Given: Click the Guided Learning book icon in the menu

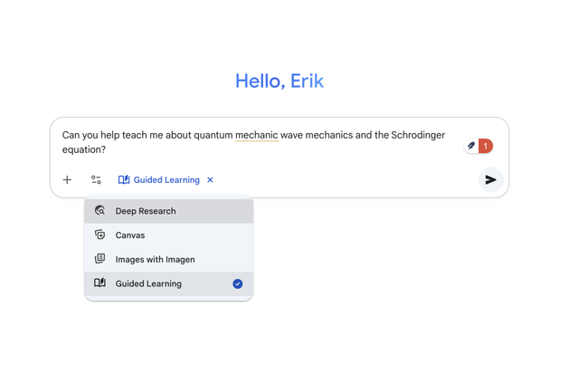Looking at the screenshot, I should pyautogui.click(x=100, y=283).
